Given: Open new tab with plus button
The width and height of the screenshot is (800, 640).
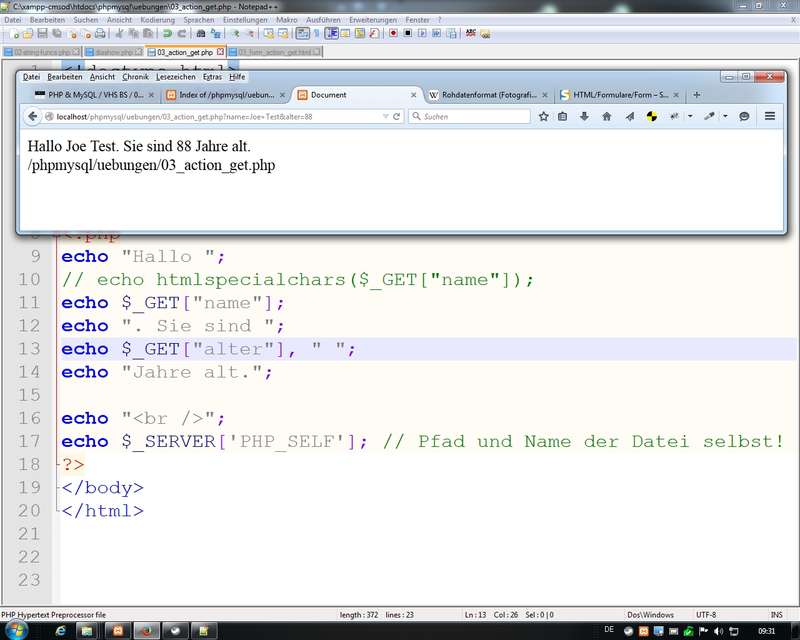Looking at the screenshot, I should [696, 95].
